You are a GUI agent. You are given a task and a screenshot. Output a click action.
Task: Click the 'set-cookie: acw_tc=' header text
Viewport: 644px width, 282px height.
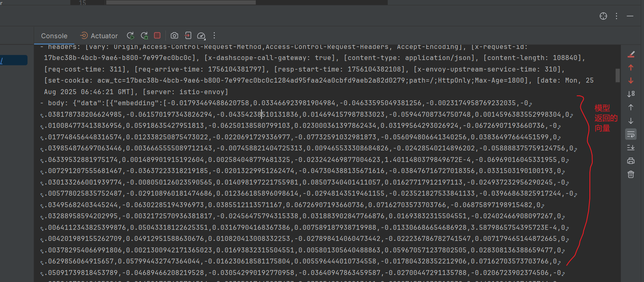tap(87, 81)
